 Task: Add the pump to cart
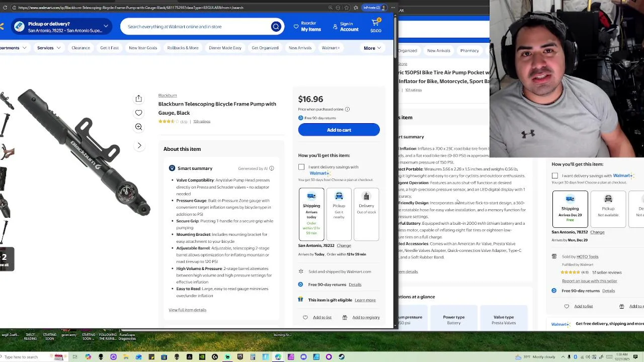339,130
